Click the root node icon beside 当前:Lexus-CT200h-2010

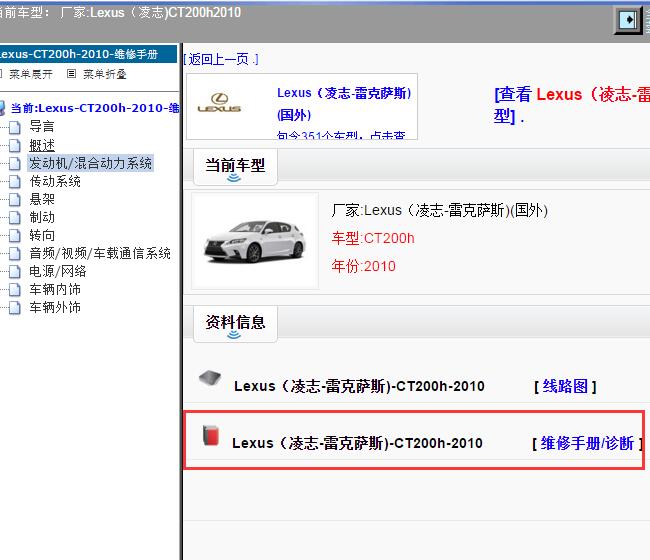click(2, 108)
